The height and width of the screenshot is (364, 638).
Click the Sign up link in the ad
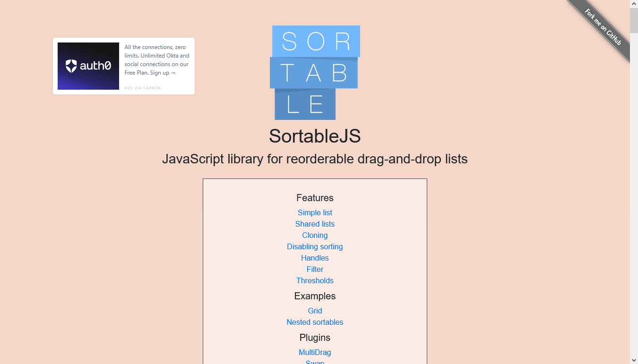159,72
